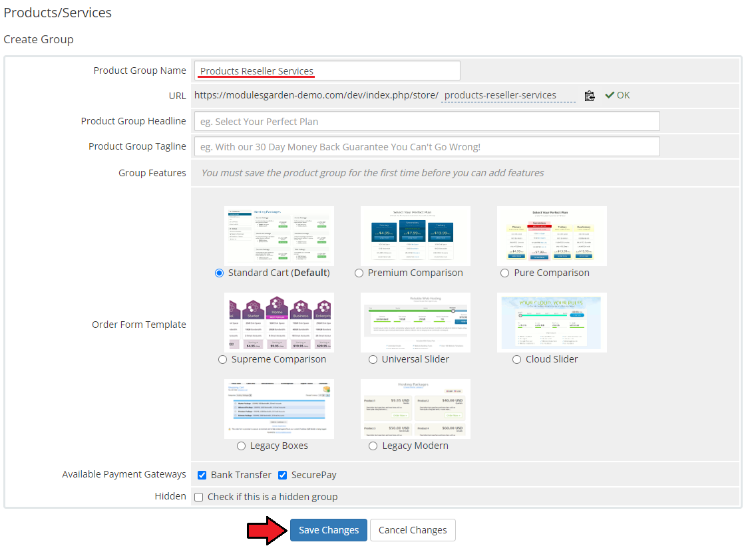Pick the Legacy Modern radio button

click(x=373, y=446)
